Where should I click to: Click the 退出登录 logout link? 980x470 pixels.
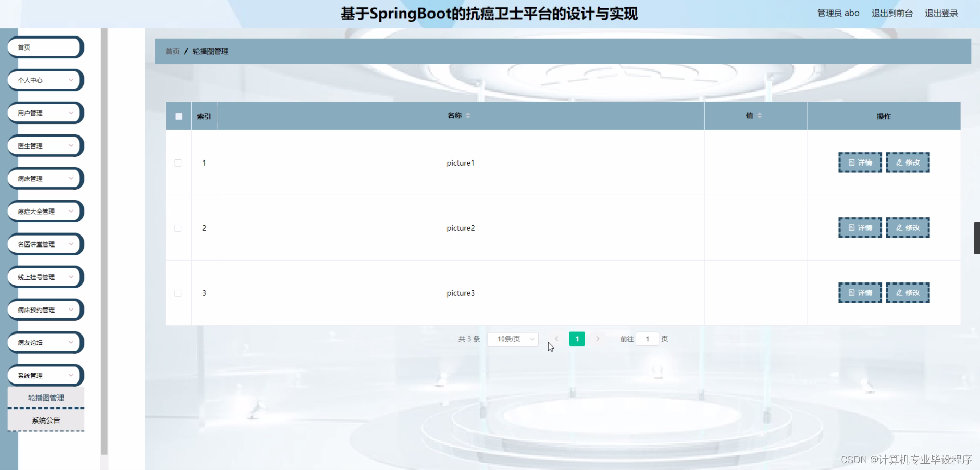(x=941, y=13)
